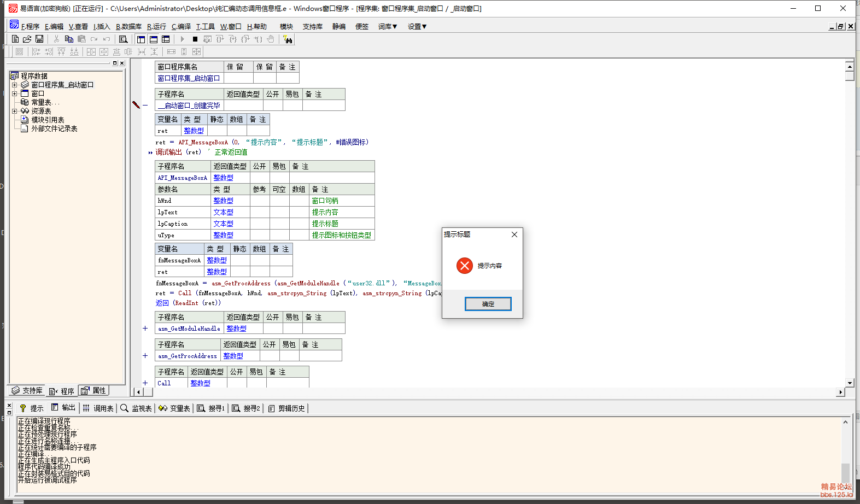Viewport: 860px width, 504px height.
Task: Expand the asm_GetModuleHandle subroutine
Action: pos(145,329)
